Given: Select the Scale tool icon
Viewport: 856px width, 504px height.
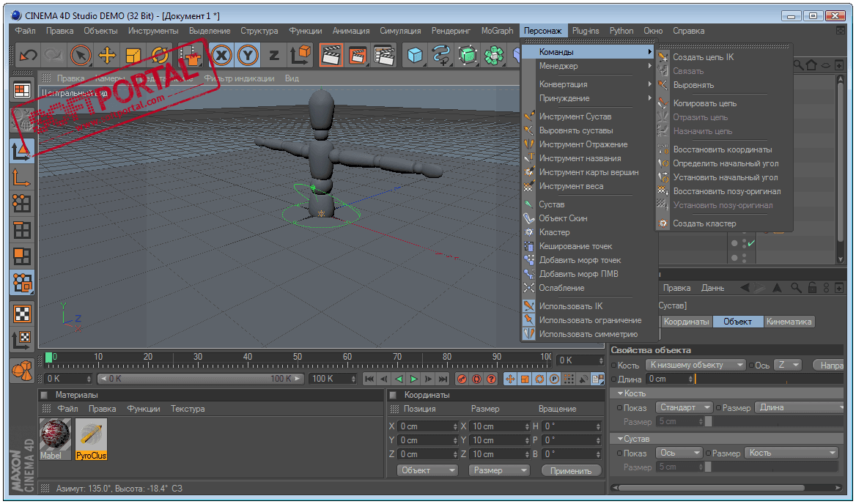Looking at the screenshot, I should tap(133, 55).
